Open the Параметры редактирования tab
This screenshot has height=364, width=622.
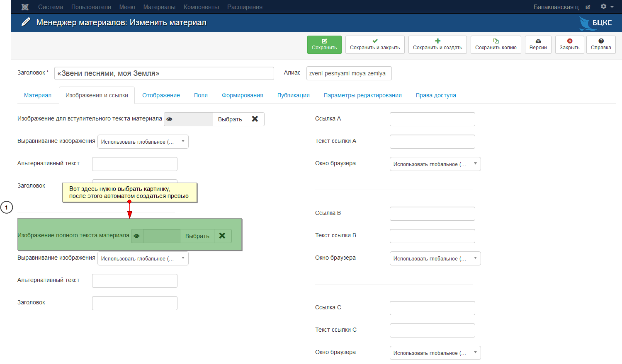click(x=363, y=95)
